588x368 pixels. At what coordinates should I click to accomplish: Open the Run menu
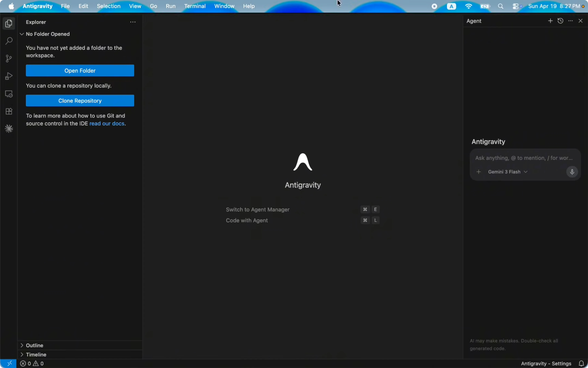pos(171,6)
